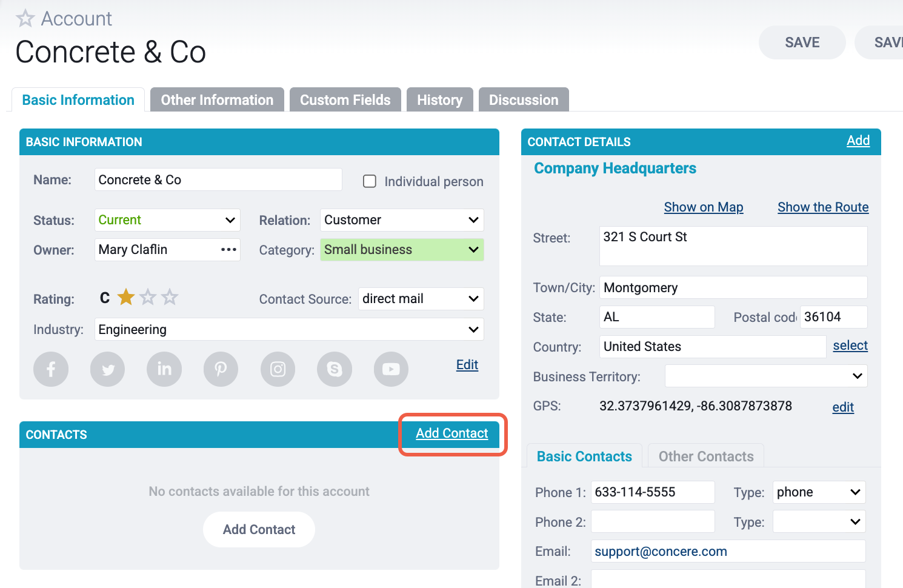Screen dimensions: 903x588
Task: Click the YouTube social icon
Action: [391, 369]
